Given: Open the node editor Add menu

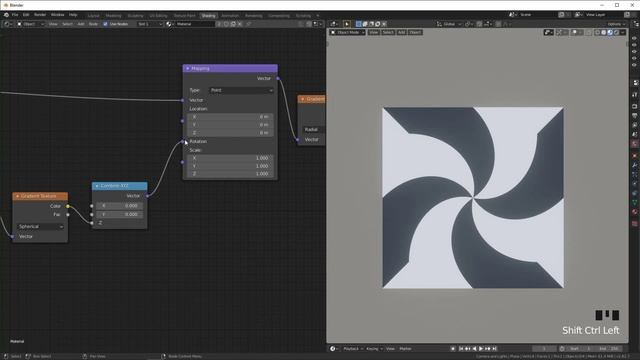Looking at the screenshot, I should click(x=81, y=24).
